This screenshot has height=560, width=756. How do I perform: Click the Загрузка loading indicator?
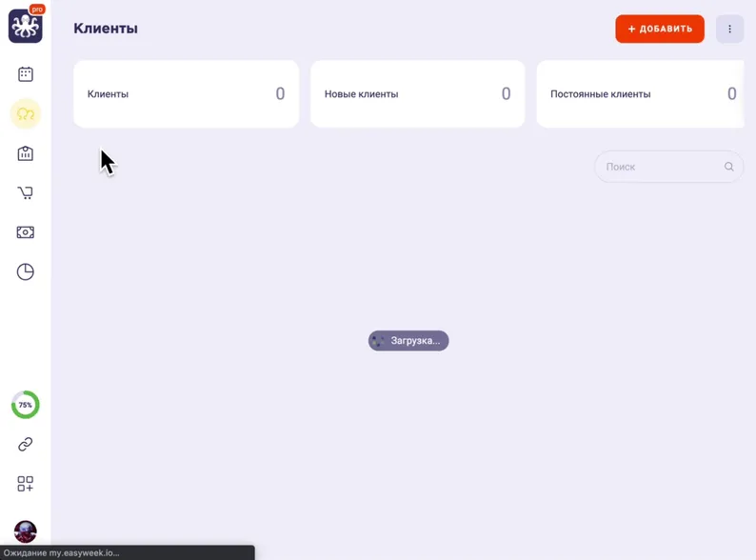click(x=408, y=341)
